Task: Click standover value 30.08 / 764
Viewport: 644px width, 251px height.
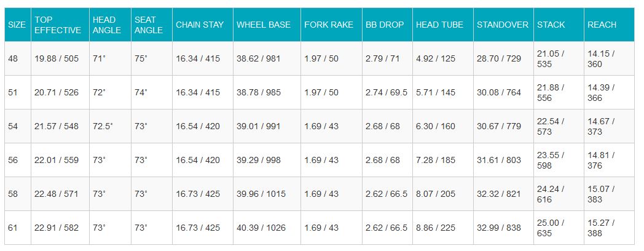Action: click(x=498, y=92)
